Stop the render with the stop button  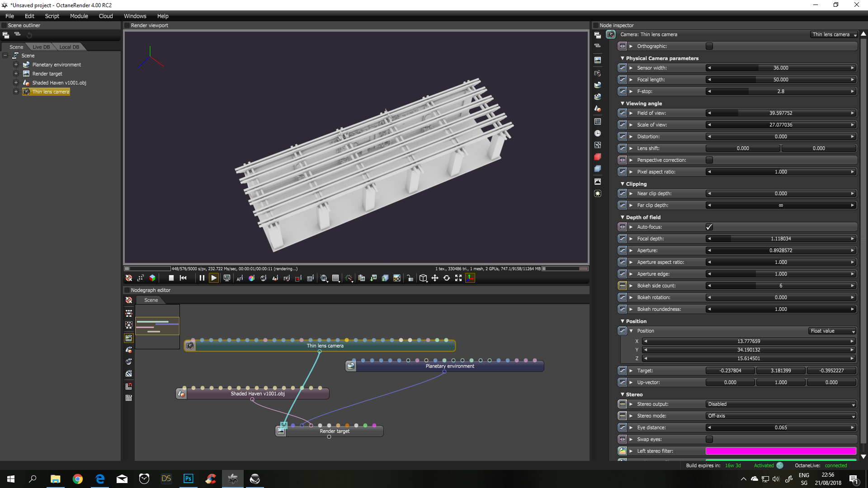coord(171,278)
